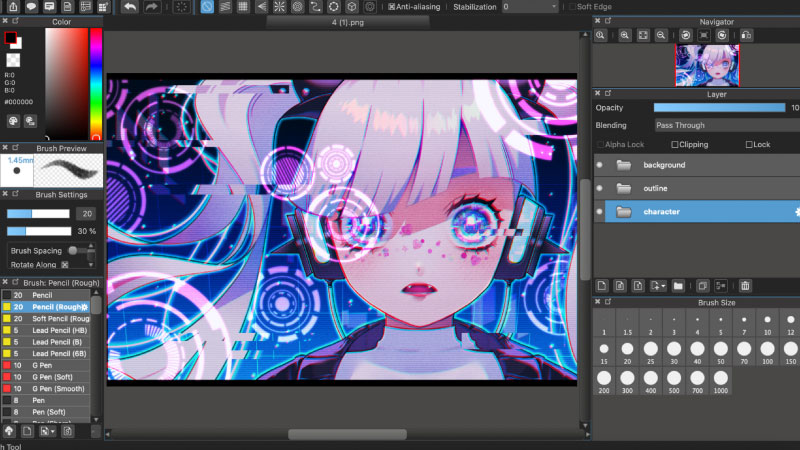The width and height of the screenshot is (800, 450).
Task: Toggle the Anti-aliasing checkbox
Action: [392, 7]
